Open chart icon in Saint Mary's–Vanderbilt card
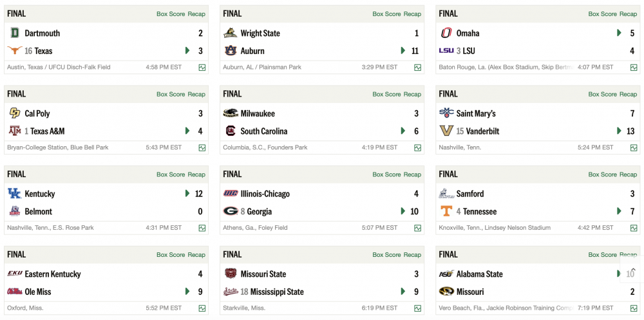 pos(634,147)
